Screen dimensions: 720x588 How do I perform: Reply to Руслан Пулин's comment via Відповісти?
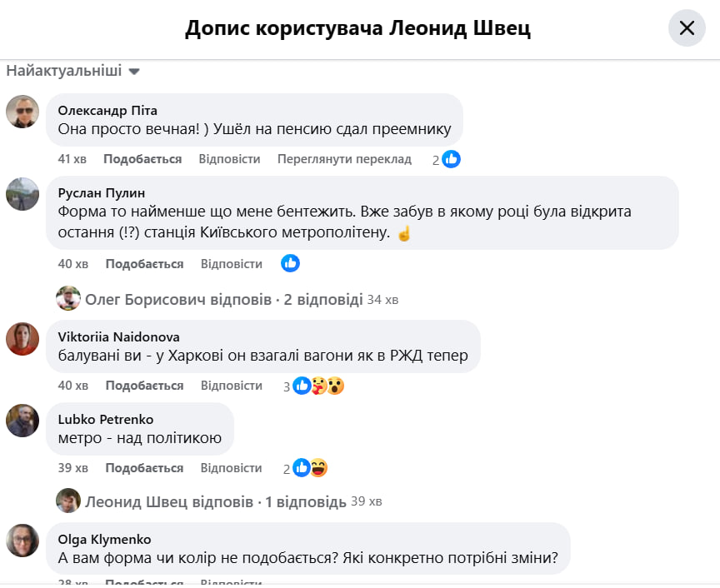tap(232, 264)
